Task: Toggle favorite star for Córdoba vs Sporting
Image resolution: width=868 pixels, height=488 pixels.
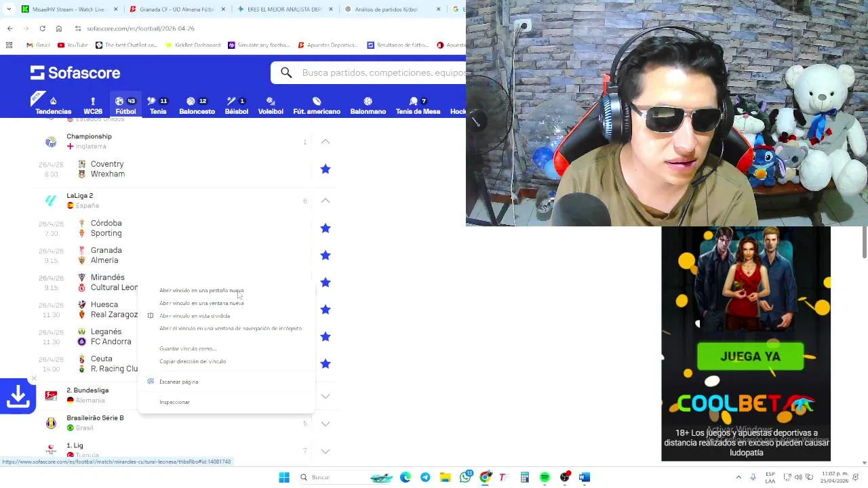Action: click(325, 228)
